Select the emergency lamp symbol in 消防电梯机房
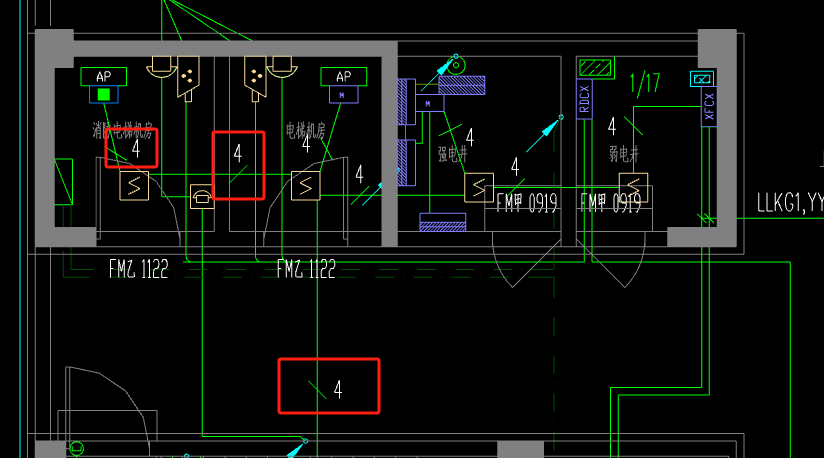The height and width of the screenshot is (458, 824). 161,67
